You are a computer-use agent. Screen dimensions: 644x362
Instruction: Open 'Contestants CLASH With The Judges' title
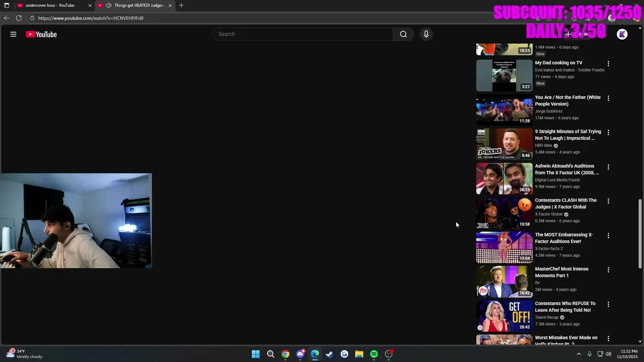pyautogui.click(x=566, y=204)
